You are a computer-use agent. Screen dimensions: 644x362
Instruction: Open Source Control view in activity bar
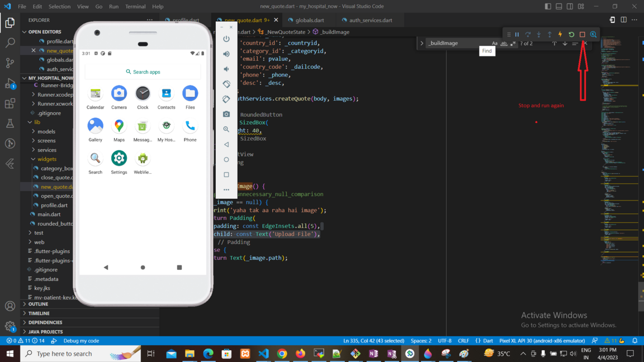pos(10,63)
